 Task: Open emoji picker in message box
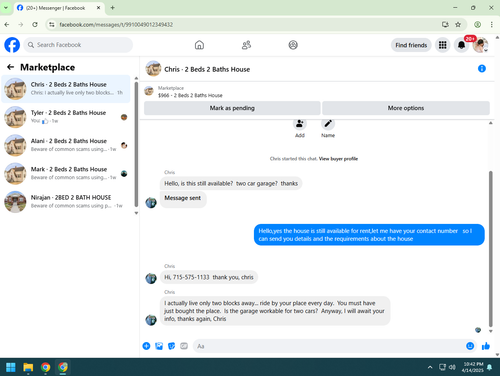(x=470, y=346)
